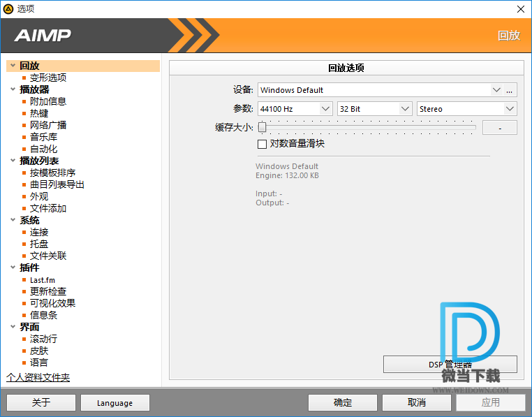532x417 pixels.
Task: Open the 信息条 settings page
Action: pyautogui.click(x=43, y=315)
